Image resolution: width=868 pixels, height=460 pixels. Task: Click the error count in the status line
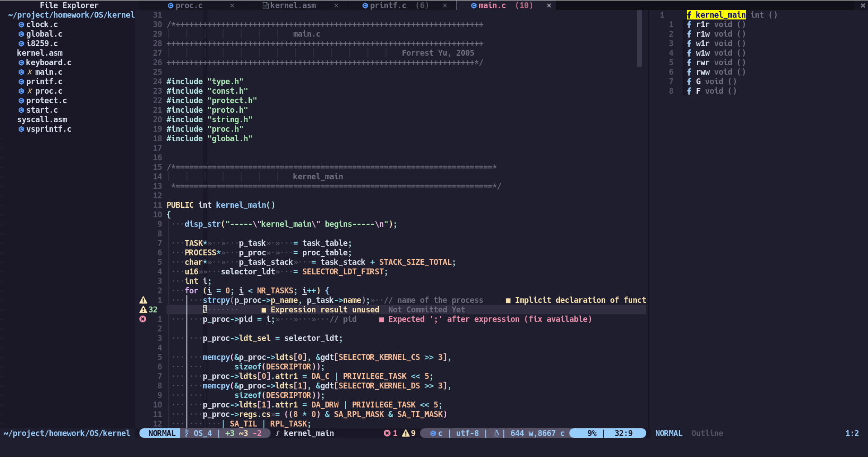(391, 433)
